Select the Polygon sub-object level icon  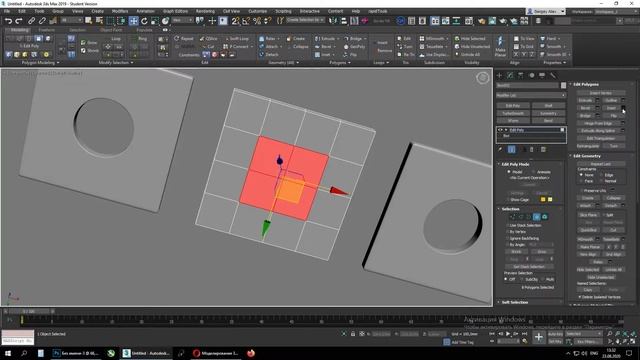pyautogui.click(x=537, y=217)
